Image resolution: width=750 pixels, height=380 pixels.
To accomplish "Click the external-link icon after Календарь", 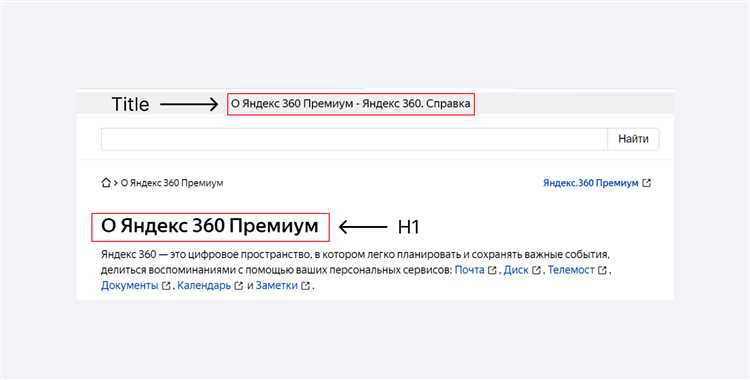I will [239, 286].
